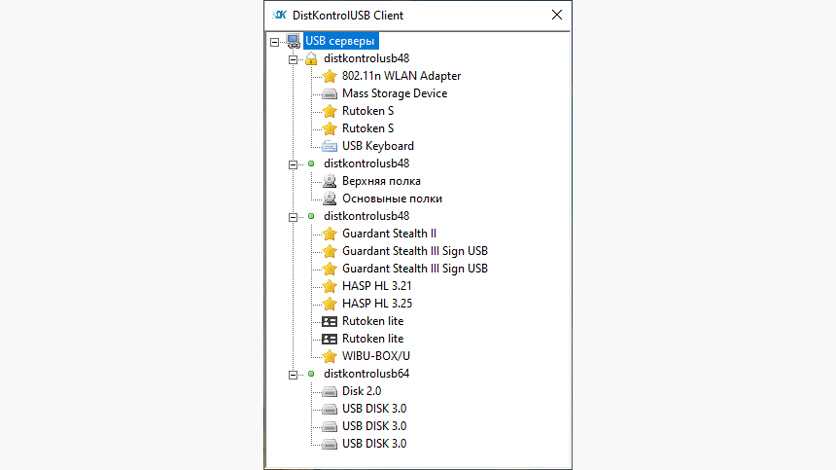The image size is (836, 470).
Task: Collapse the locked distkontrolusb48 server node
Action: [x=293, y=59]
